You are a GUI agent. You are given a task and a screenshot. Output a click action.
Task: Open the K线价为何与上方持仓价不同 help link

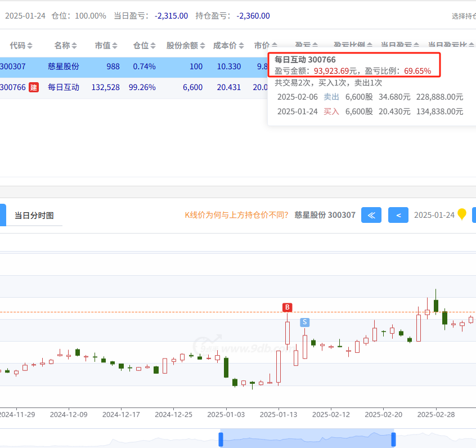tap(236, 215)
